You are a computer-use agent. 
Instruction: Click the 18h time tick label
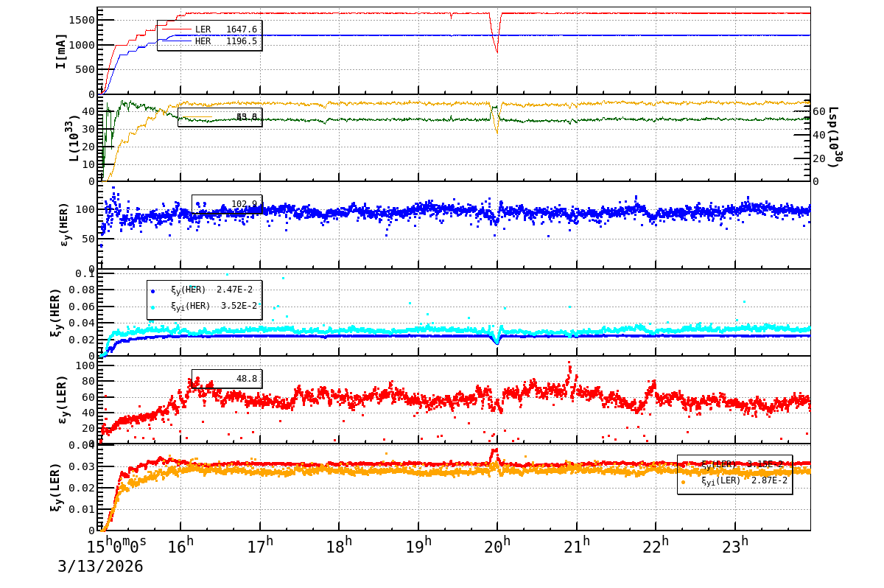[x=339, y=545]
